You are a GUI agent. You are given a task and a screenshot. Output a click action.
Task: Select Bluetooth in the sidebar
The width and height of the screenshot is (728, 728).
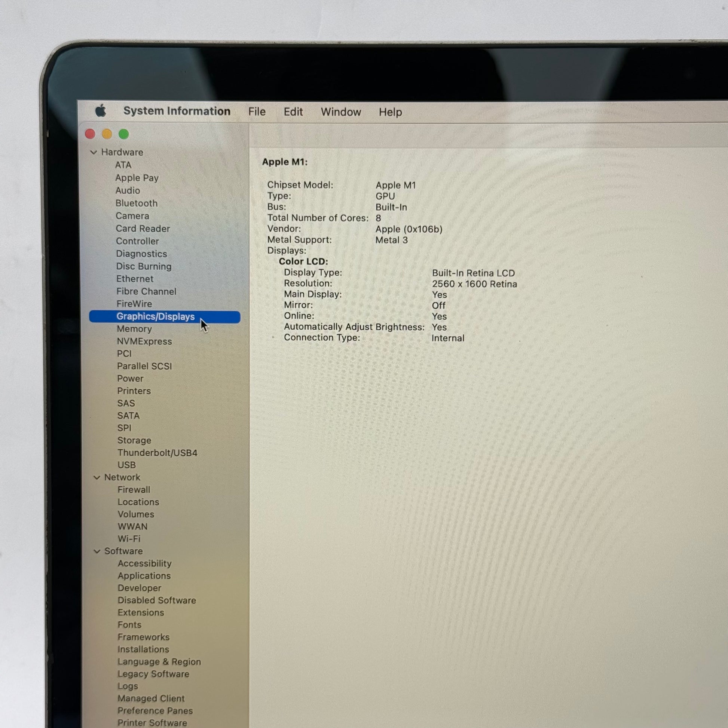[137, 204]
